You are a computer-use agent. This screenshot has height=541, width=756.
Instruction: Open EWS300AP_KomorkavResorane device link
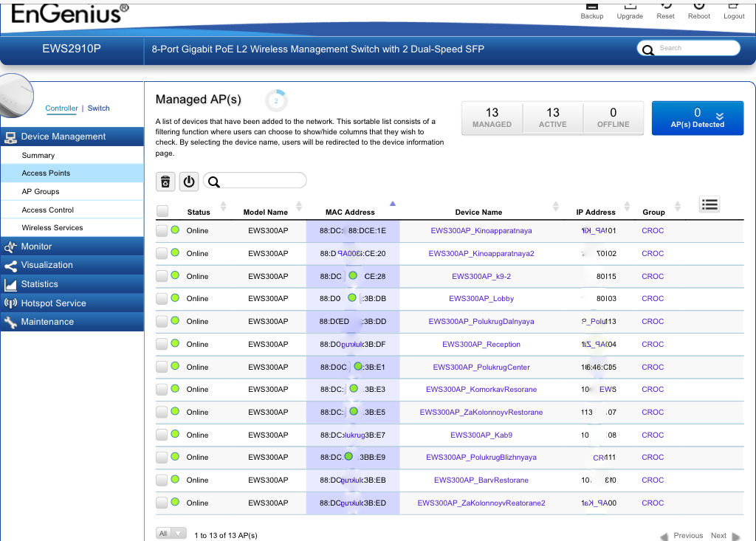click(481, 389)
